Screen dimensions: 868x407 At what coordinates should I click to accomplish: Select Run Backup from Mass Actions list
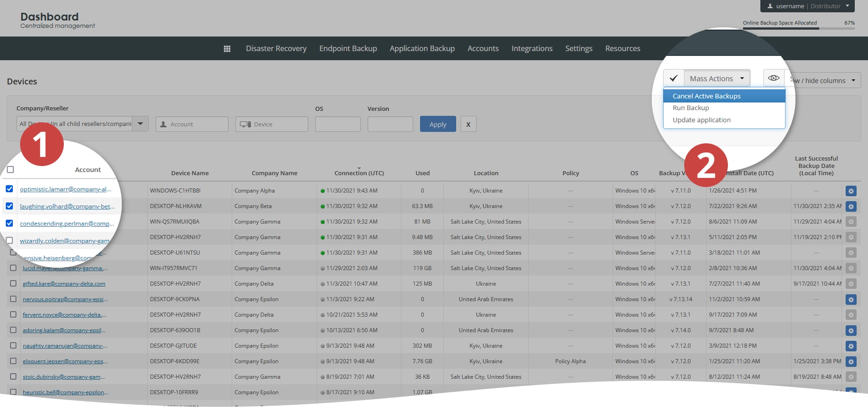coord(724,108)
